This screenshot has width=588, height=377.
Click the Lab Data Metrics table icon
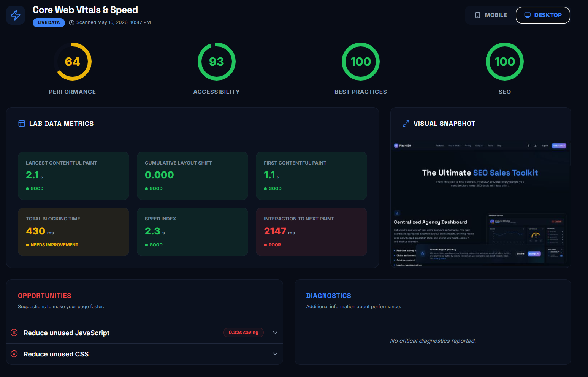click(22, 124)
